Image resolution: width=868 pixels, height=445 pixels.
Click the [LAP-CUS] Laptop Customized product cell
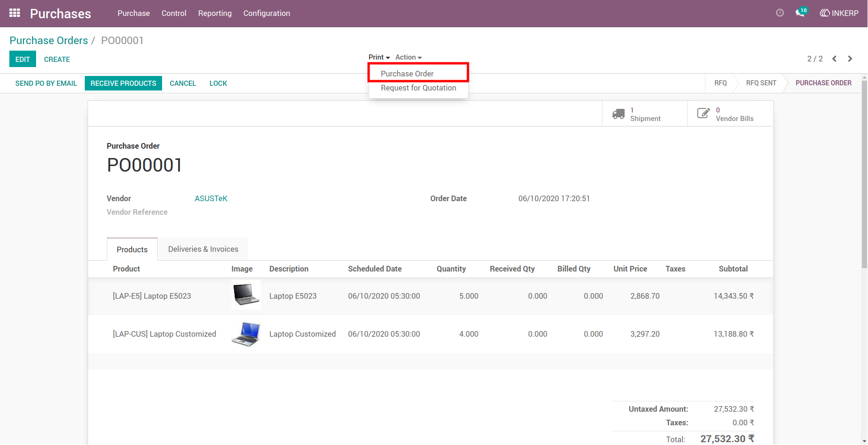click(164, 334)
